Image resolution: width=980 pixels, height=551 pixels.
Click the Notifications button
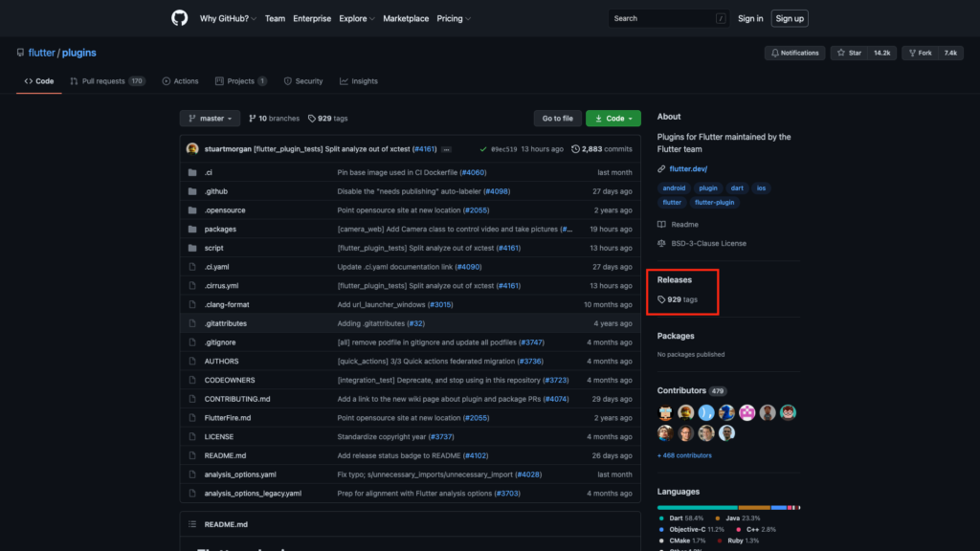(x=795, y=54)
